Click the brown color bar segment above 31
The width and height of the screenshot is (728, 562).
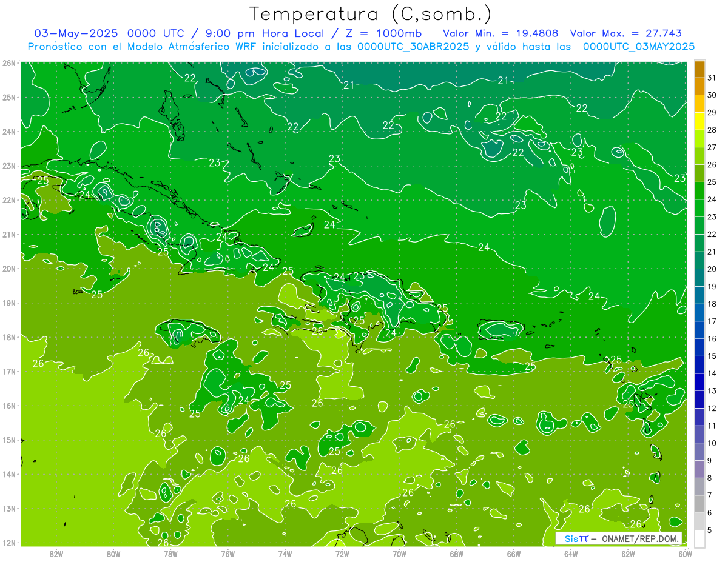(699, 69)
